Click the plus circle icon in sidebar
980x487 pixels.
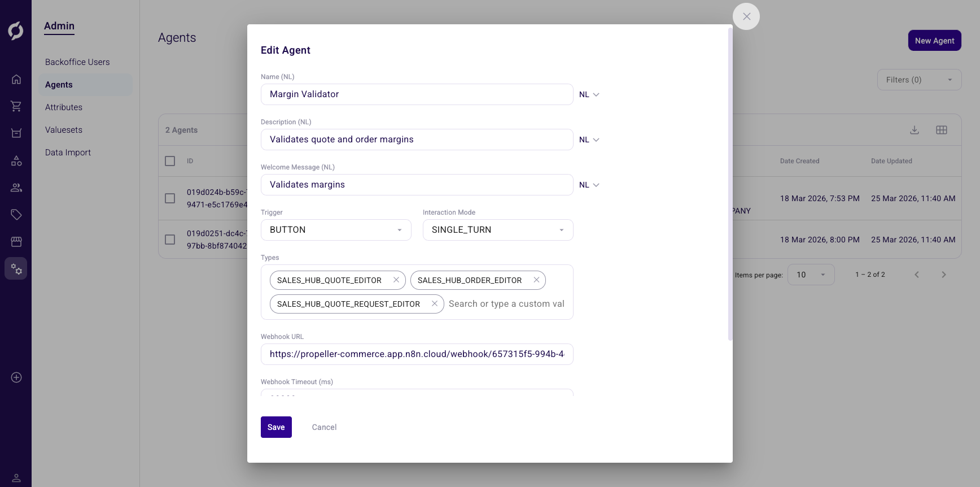[x=16, y=377]
